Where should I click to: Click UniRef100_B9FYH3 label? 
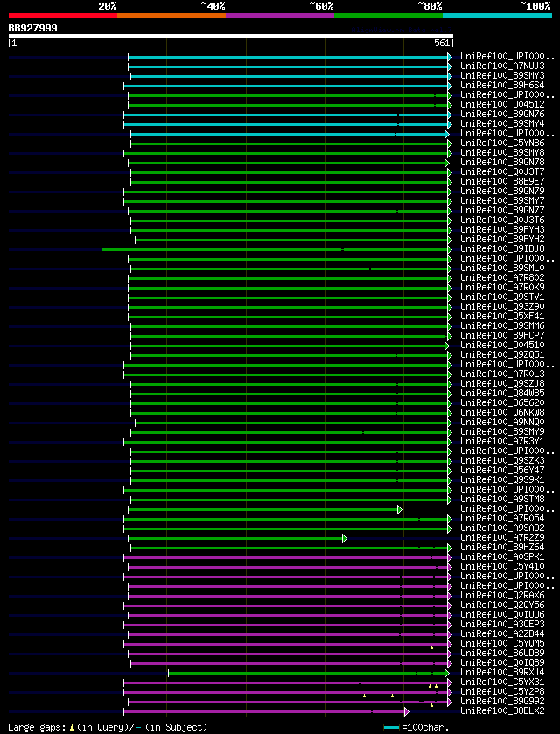502,230
